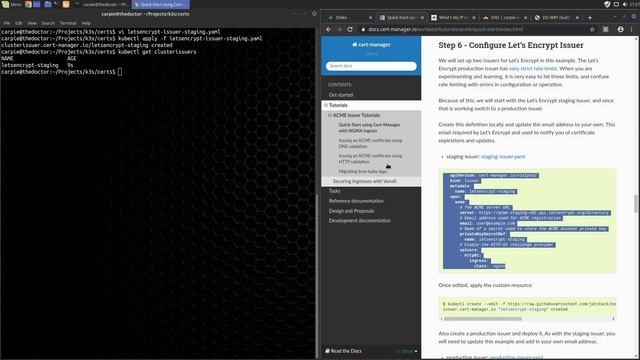Click the terminal command prompt cursor

tap(120, 72)
